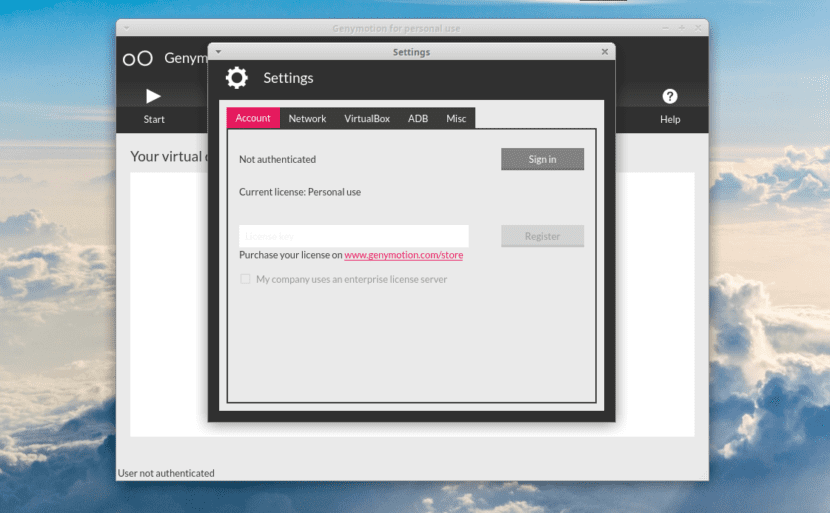
Task: Go to the ADB tab
Action: (x=418, y=118)
